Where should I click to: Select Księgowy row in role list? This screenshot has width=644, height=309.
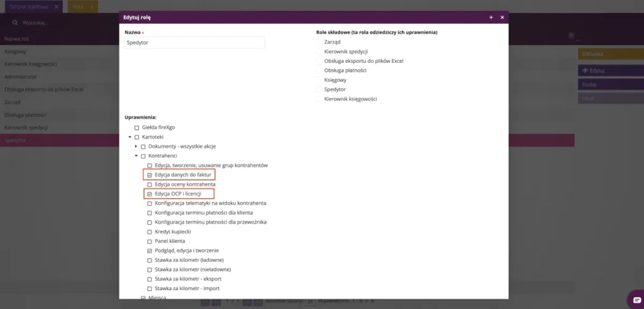click(x=60, y=52)
